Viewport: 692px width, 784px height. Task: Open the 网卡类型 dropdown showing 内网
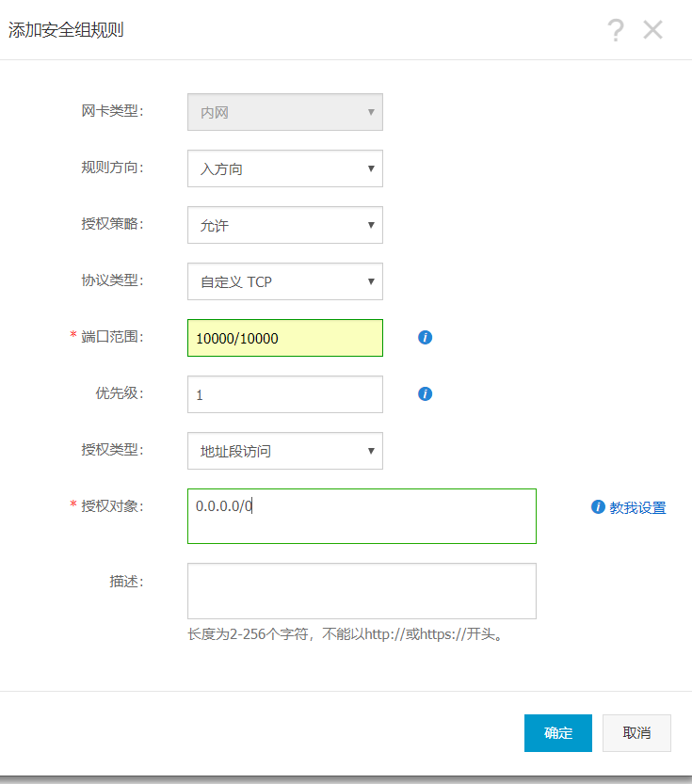(284, 112)
